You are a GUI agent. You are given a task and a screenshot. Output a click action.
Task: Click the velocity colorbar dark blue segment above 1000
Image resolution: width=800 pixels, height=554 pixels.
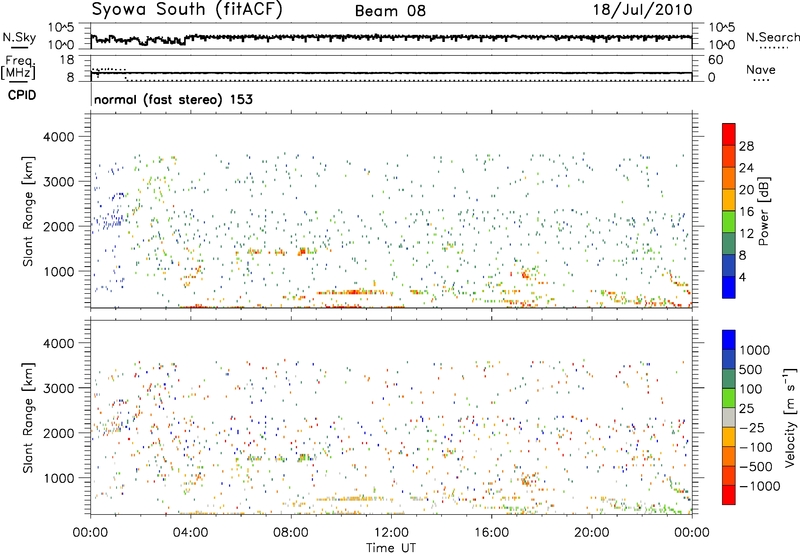pyautogui.click(x=729, y=340)
